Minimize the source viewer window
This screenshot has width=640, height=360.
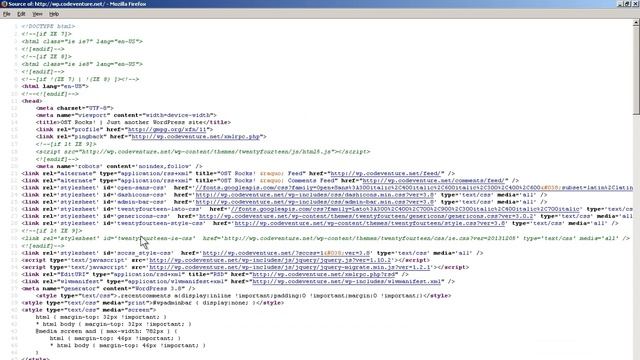click(x=620, y=4)
